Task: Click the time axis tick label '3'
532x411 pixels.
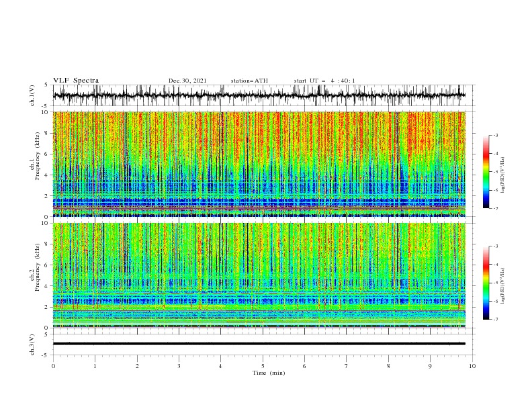Action: (x=179, y=366)
